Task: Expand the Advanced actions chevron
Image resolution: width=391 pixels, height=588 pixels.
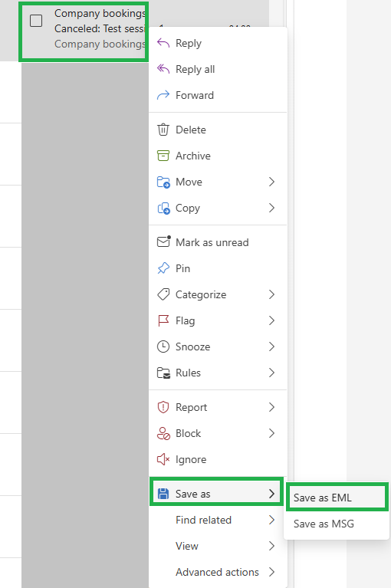Action: [x=272, y=572]
